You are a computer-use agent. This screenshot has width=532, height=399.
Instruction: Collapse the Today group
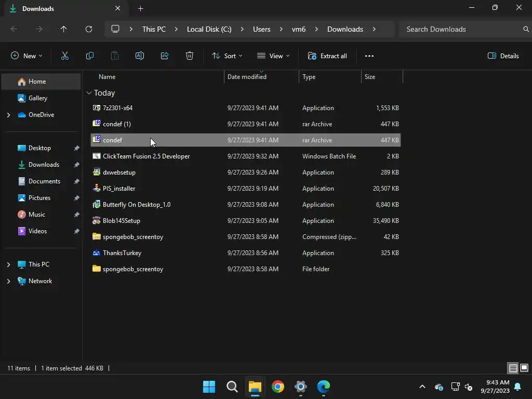click(x=89, y=92)
